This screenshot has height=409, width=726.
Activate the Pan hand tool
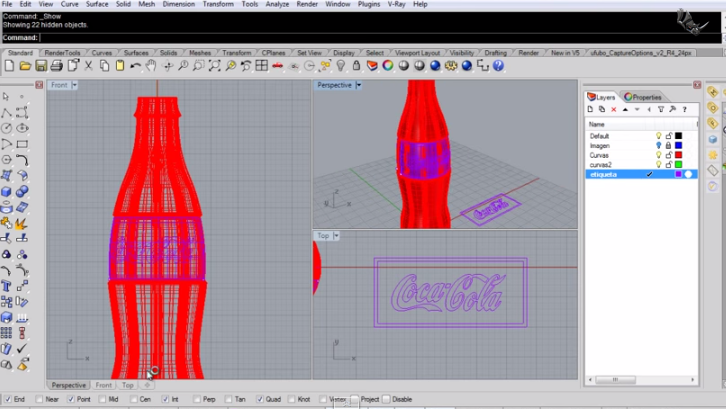(151, 66)
